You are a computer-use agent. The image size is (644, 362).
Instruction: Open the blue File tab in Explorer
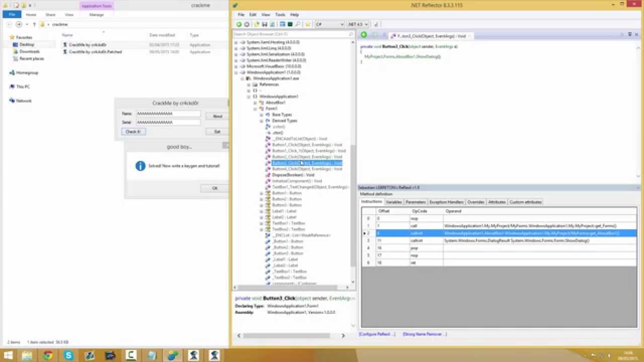(12, 15)
